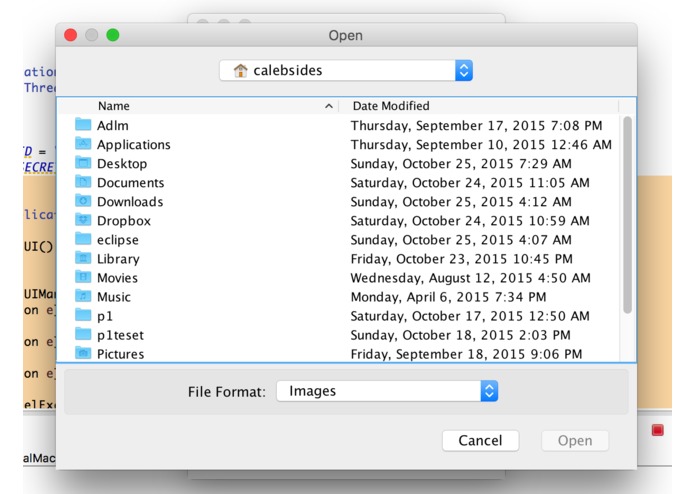Click date 'Monday, April 6, 2015 7:34 PM'

(449, 297)
